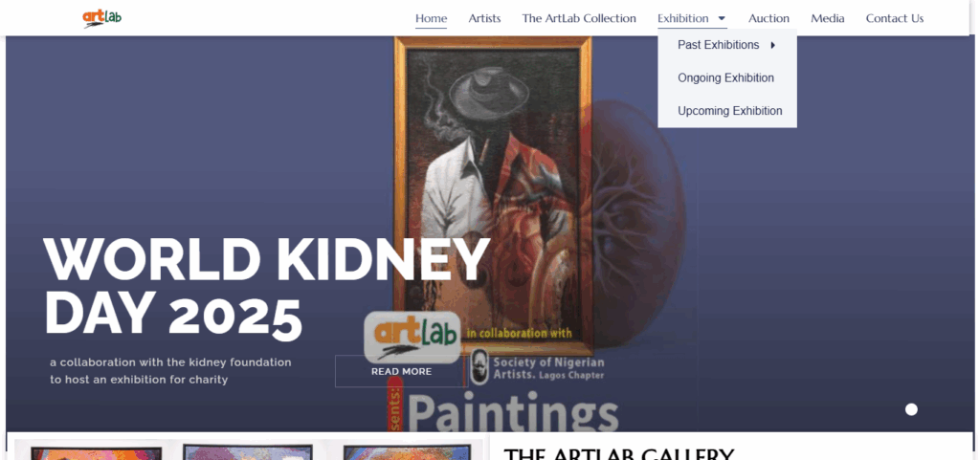This screenshot has height=460, width=980.
Task: Navigate to The ArtLab Collection
Action: click(x=579, y=18)
